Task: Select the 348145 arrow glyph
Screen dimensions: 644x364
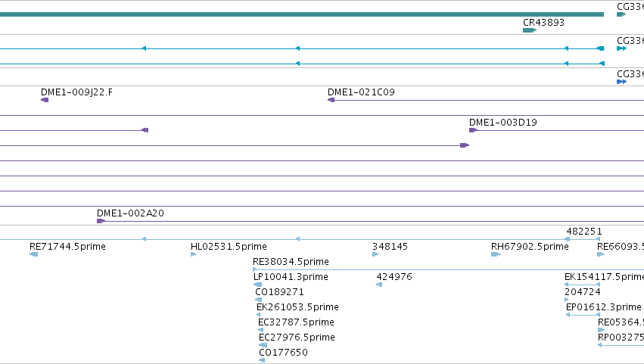Action: click(x=375, y=254)
